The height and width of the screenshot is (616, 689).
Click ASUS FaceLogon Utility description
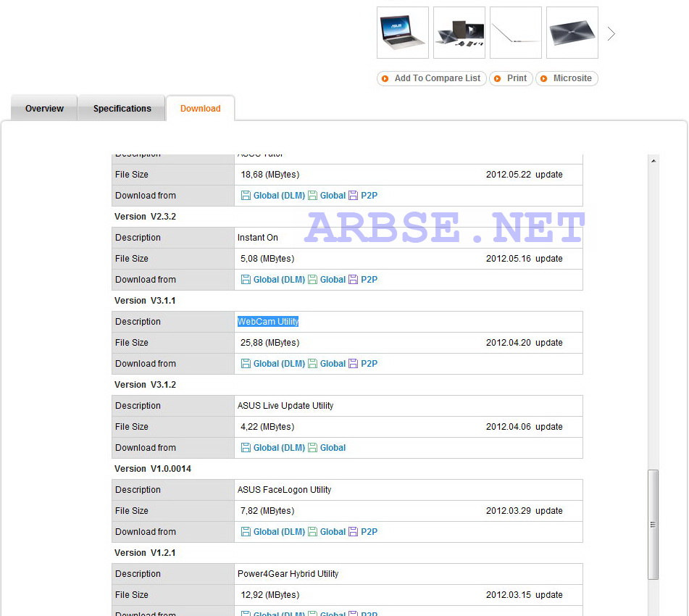coord(284,489)
